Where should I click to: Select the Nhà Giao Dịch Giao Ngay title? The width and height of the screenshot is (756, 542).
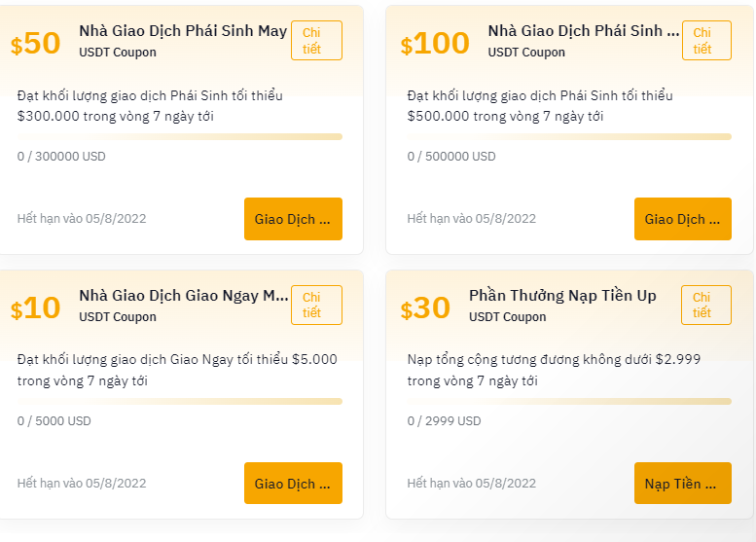184,295
